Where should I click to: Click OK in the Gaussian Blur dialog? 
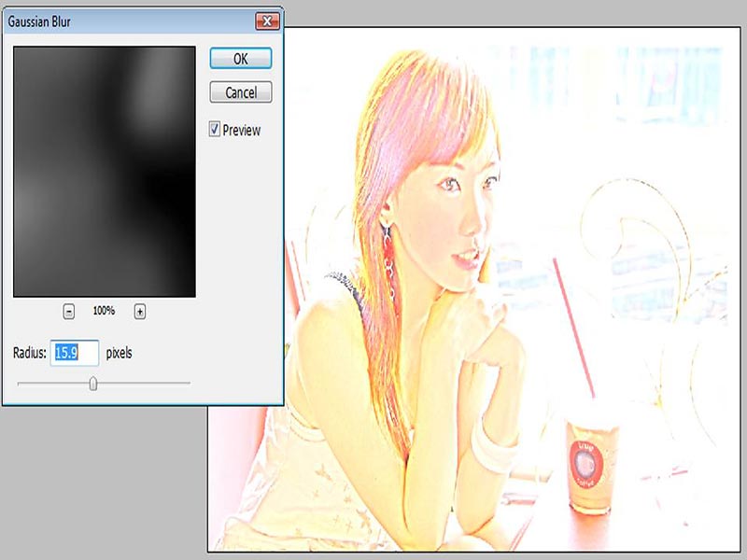tap(241, 59)
